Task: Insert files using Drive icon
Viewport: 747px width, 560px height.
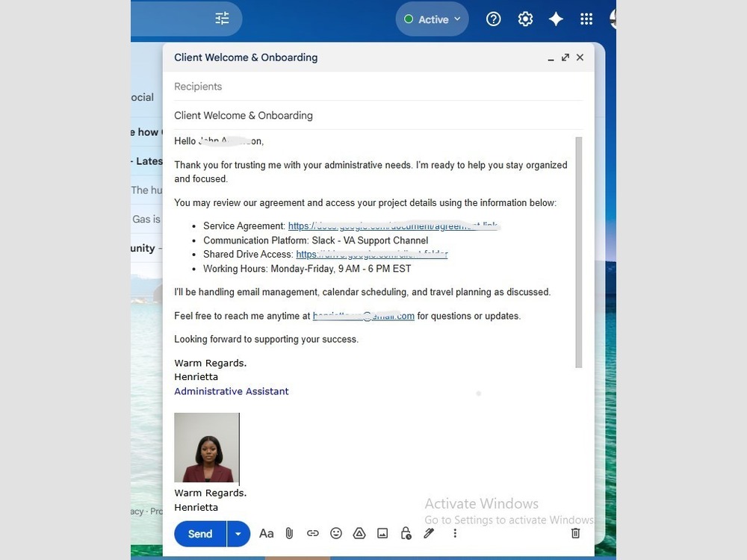Action: point(359,534)
